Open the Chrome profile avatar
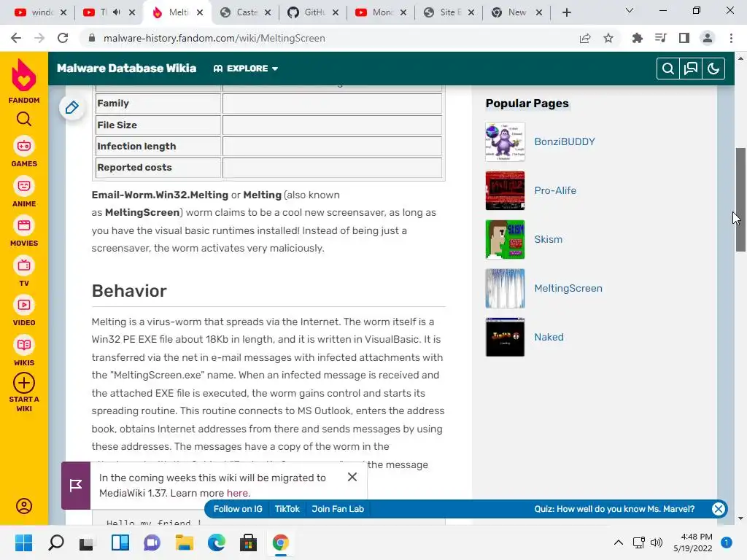This screenshot has width=747, height=560. click(x=708, y=38)
